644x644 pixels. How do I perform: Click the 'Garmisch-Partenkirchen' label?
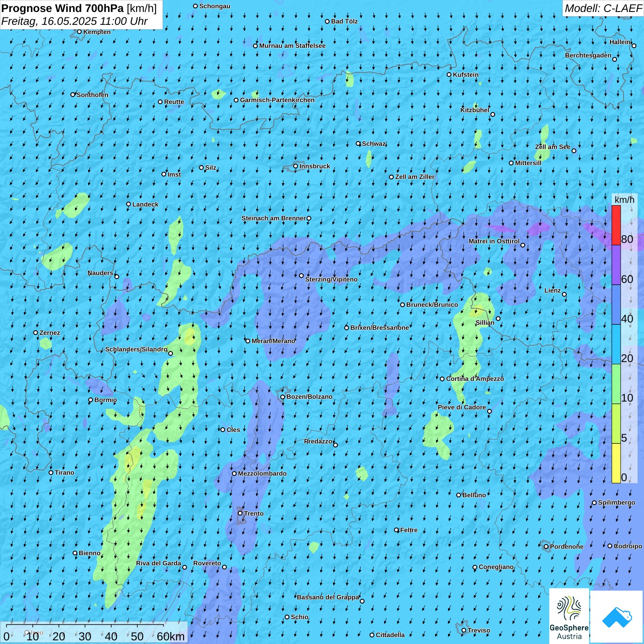(277, 100)
